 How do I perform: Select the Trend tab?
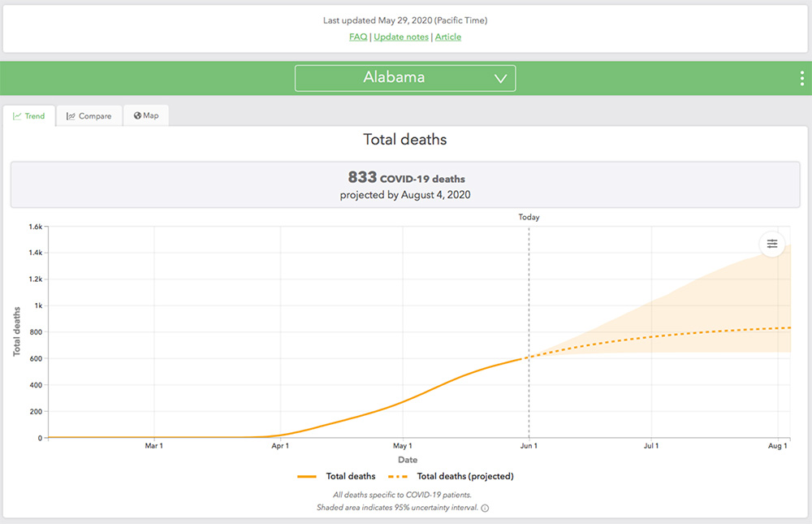click(29, 116)
